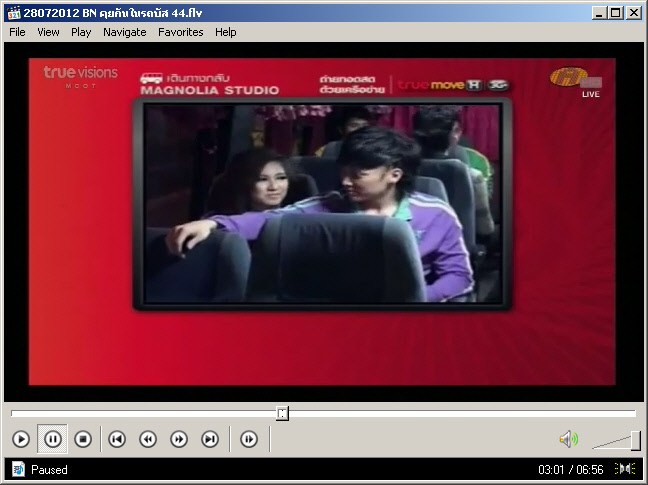Open the Favorites menu

pyautogui.click(x=181, y=32)
